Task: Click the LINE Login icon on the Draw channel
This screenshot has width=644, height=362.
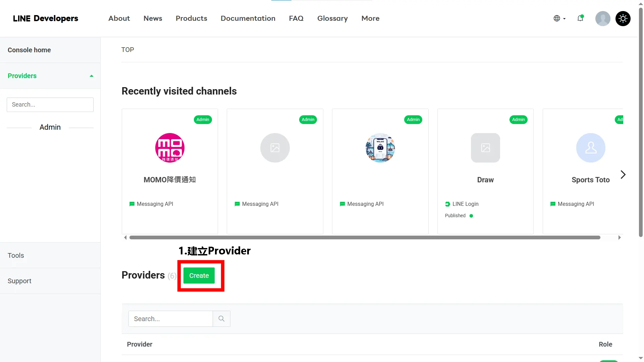Action: tap(447, 204)
